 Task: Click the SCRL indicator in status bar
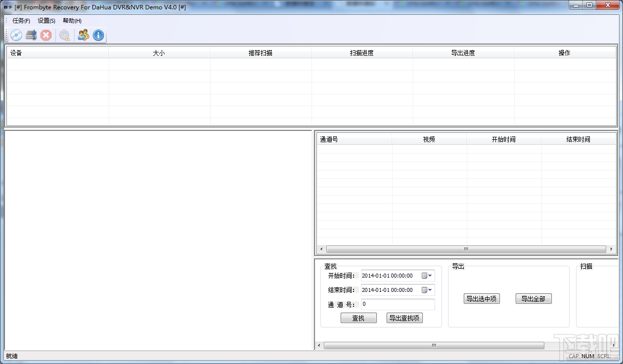[x=603, y=356]
